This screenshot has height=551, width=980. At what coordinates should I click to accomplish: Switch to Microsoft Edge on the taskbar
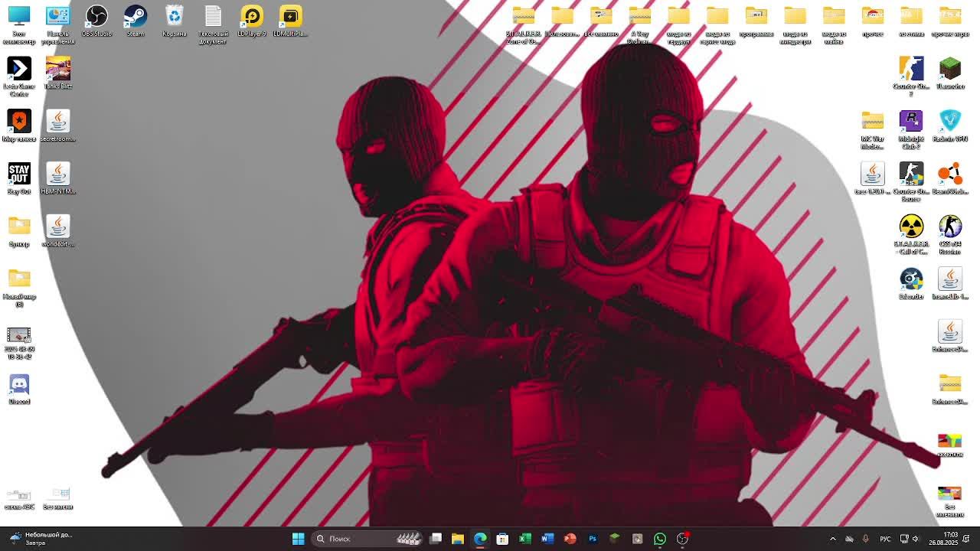(480, 539)
